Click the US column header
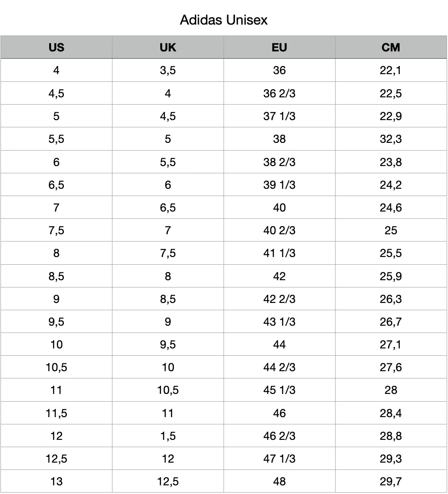 coord(56,47)
